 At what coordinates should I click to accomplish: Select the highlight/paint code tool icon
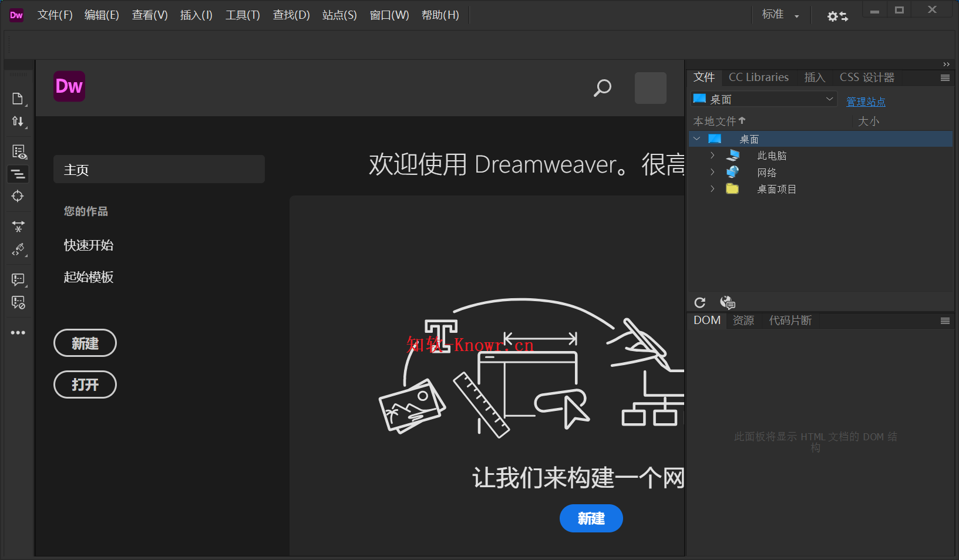[x=18, y=249]
